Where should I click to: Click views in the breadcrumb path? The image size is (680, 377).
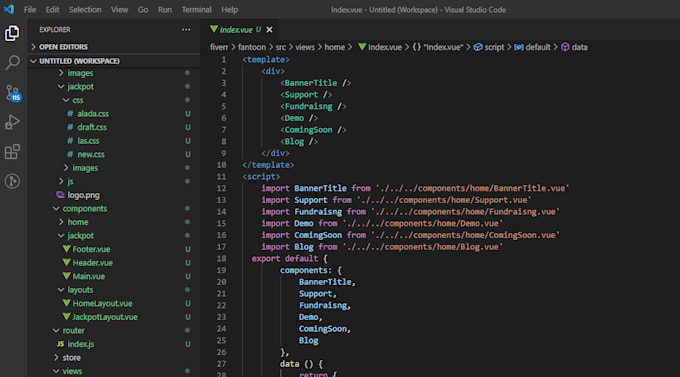[x=305, y=47]
